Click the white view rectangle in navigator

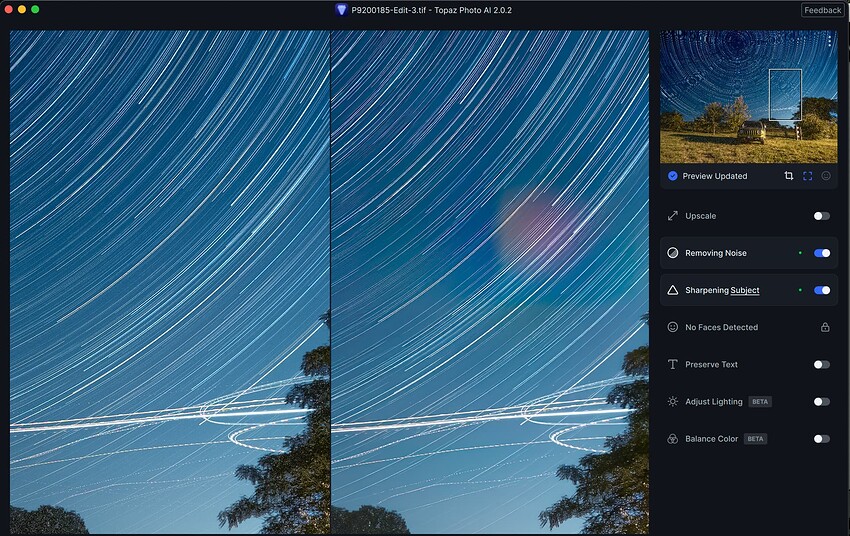[x=785, y=94]
